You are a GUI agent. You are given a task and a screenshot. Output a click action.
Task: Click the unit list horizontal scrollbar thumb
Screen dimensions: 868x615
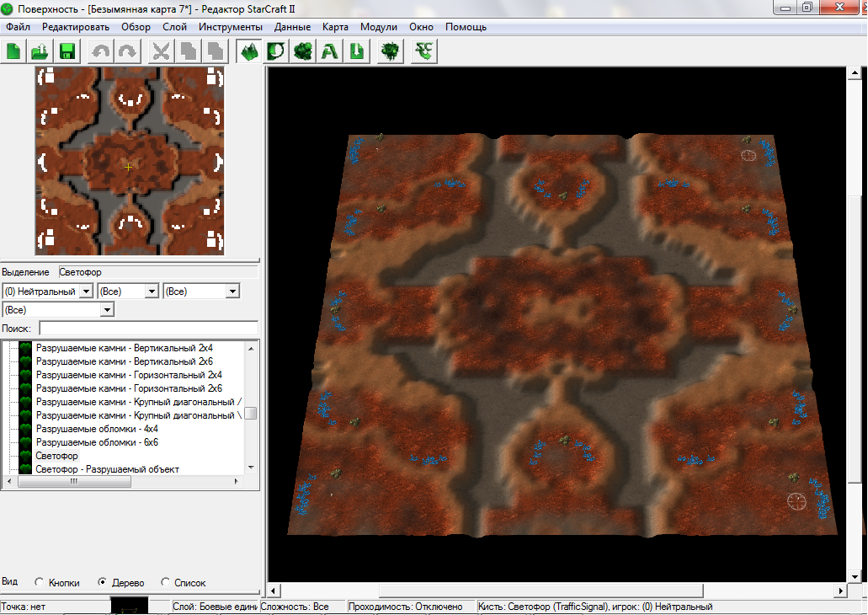tap(74, 482)
